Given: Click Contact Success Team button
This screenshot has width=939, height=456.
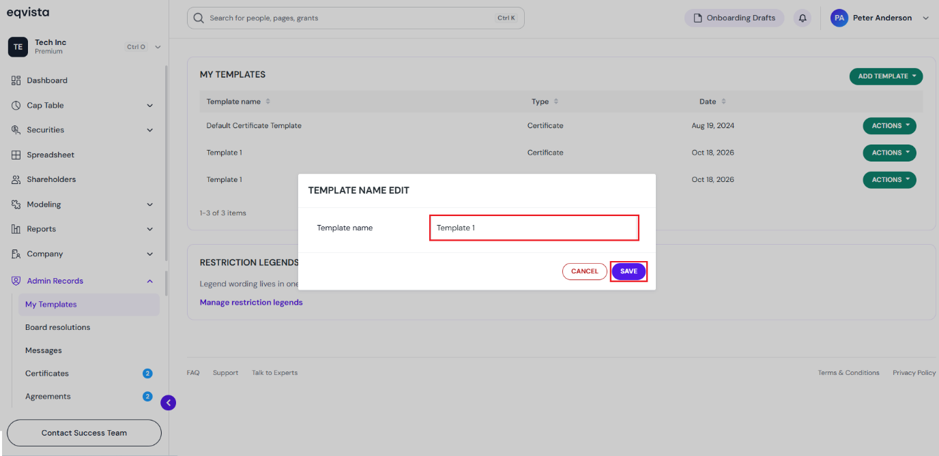Looking at the screenshot, I should coord(84,433).
